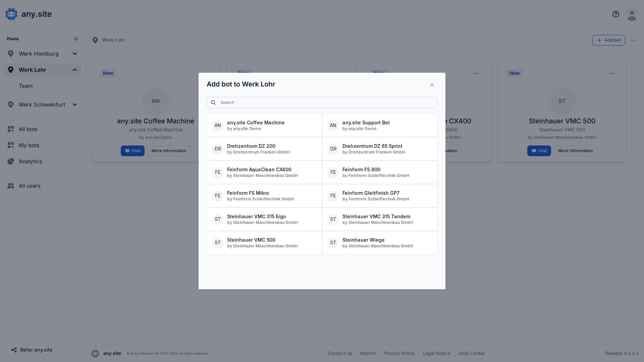
Task: Click the All bots grid icon
Action: tap(11, 129)
